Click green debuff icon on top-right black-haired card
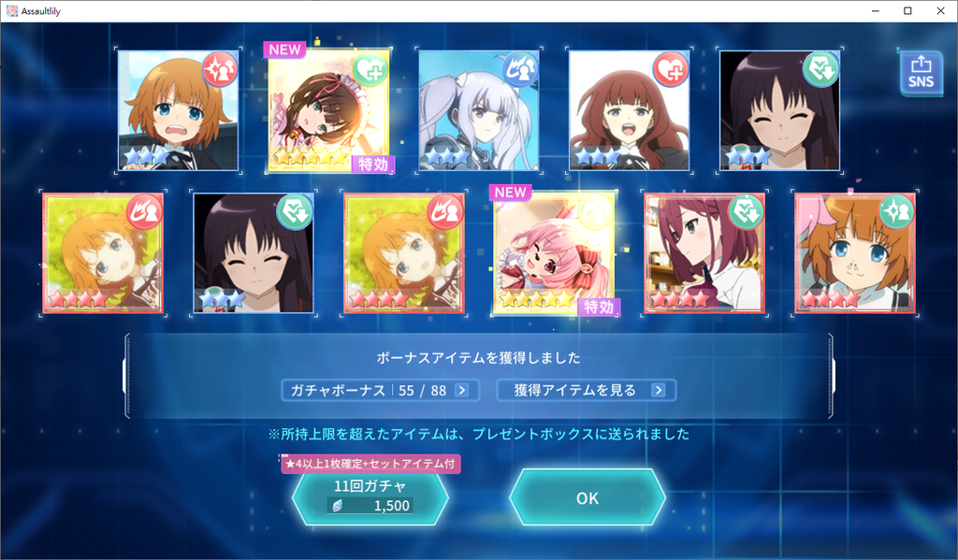This screenshot has width=958, height=560. pos(821,69)
